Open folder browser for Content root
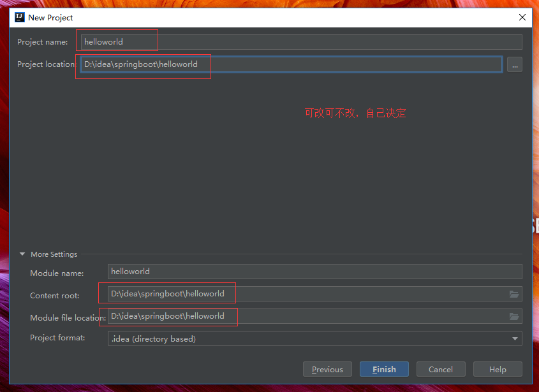 coord(514,294)
